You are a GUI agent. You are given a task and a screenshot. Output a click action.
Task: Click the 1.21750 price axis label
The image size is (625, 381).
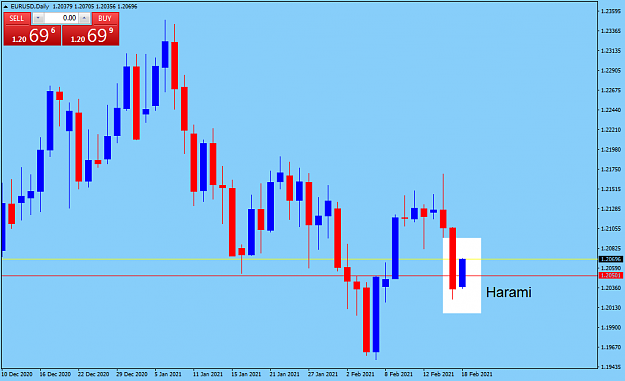pos(611,169)
